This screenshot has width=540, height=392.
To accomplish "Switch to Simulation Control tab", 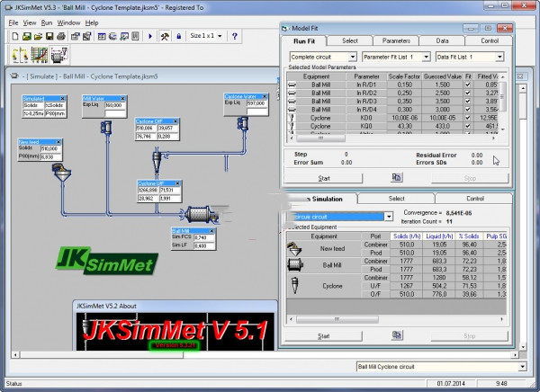I will (475, 199).
